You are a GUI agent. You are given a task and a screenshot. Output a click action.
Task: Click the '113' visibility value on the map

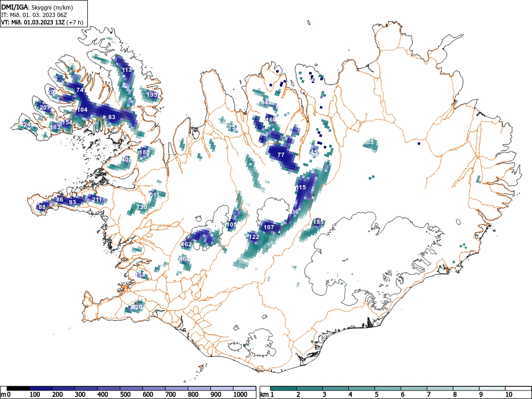coord(127,70)
